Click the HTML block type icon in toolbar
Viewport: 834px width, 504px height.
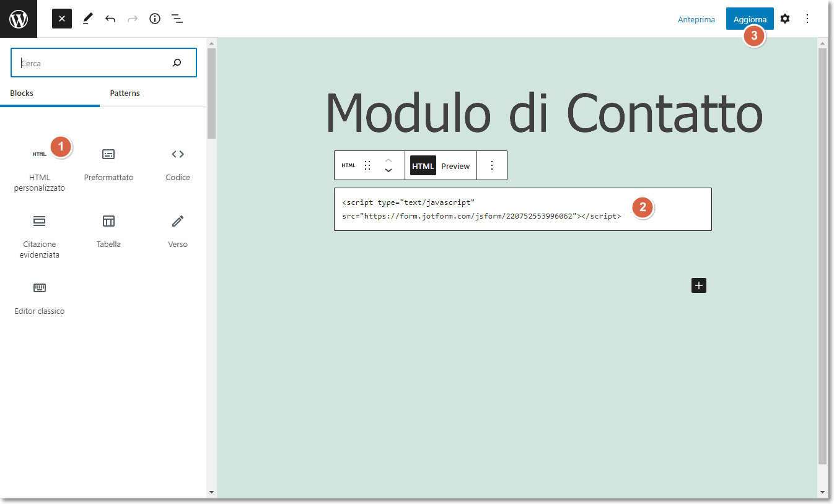coord(349,165)
